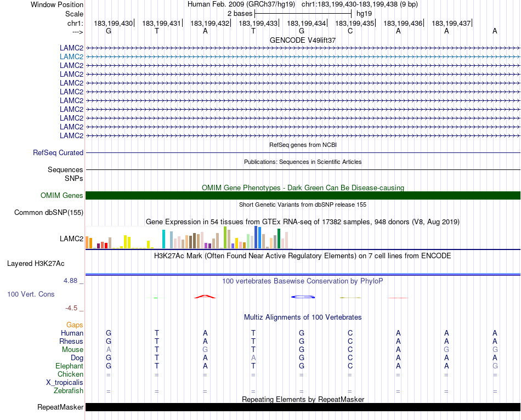Click the X_tropicalis species label
The image size is (521, 420).
click(65, 383)
